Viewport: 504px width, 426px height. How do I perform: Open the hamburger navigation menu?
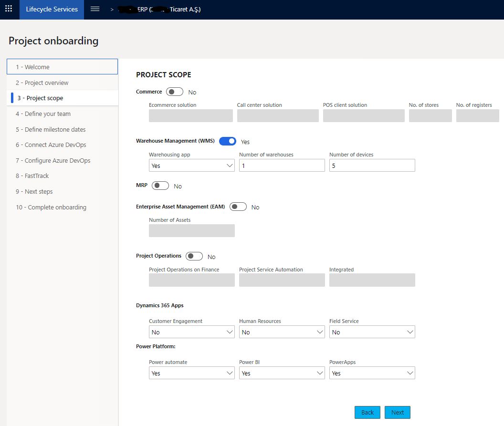[x=95, y=9]
